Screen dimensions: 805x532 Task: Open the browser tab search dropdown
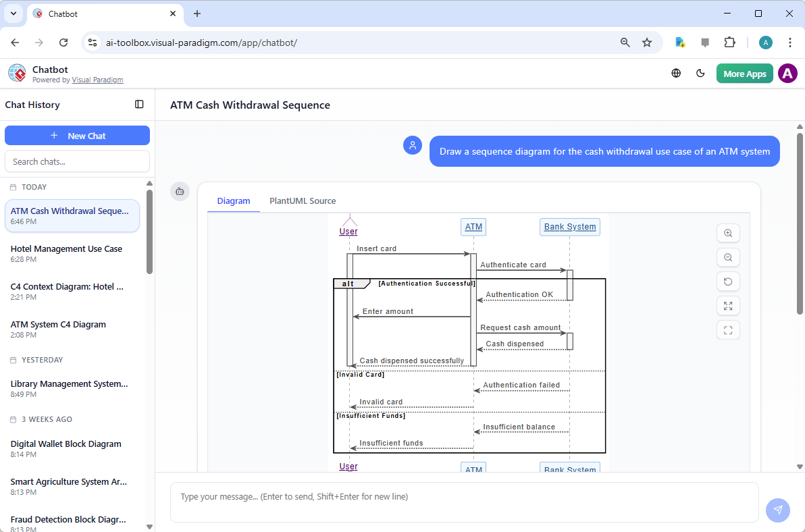(13, 14)
